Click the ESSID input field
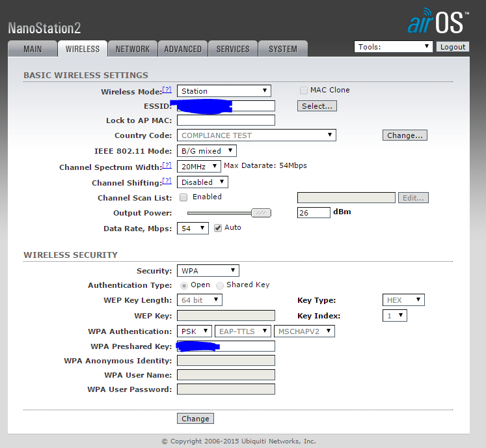This screenshot has width=486, height=448. pyautogui.click(x=226, y=105)
